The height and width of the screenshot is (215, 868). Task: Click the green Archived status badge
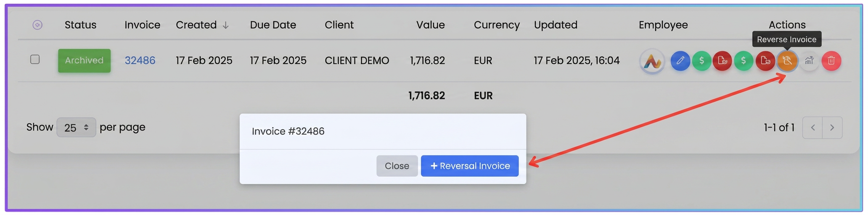coord(84,60)
